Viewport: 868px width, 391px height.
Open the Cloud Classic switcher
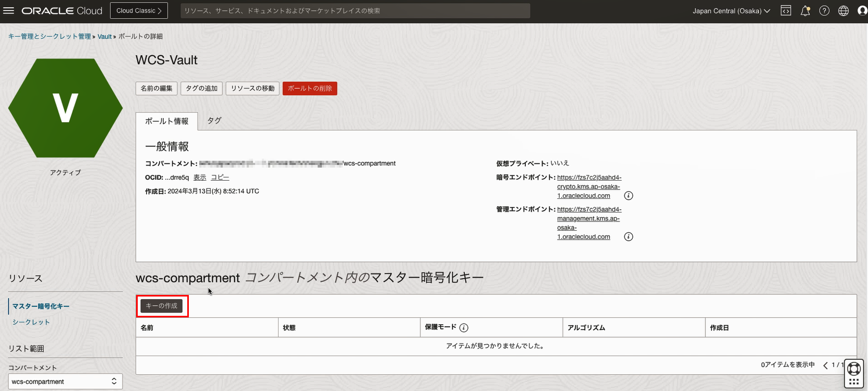coord(139,10)
